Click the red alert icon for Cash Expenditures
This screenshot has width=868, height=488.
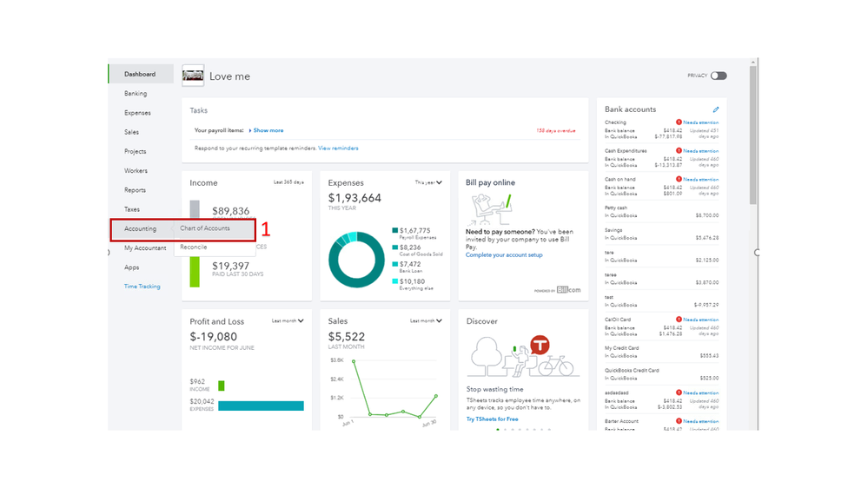pos(679,150)
